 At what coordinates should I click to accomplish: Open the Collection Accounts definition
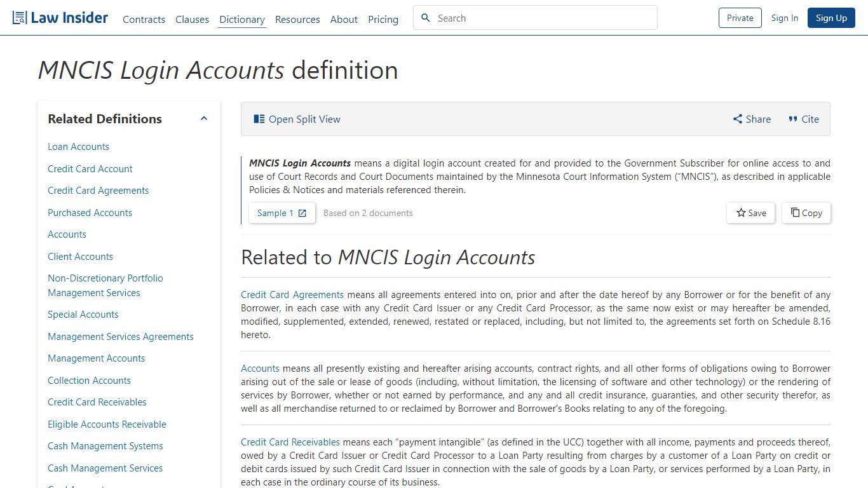89,381
